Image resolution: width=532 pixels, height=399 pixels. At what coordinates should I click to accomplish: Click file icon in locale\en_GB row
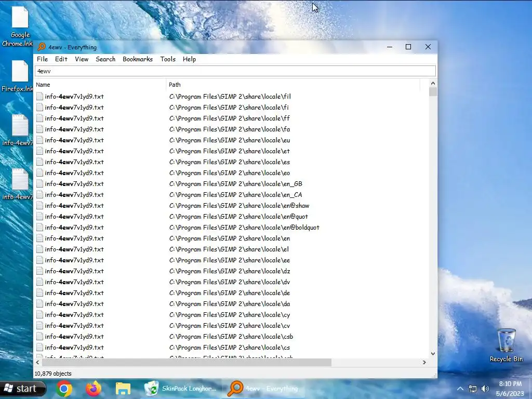[39, 183]
